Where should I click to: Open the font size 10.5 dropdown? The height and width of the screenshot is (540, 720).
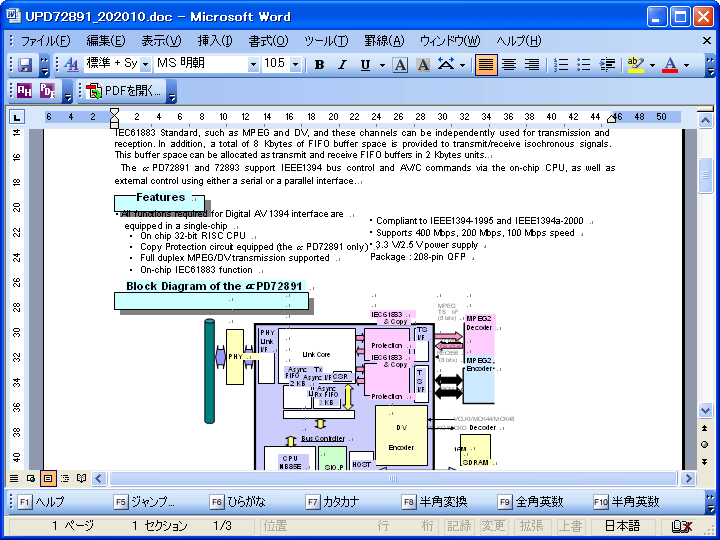tap(296, 64)
